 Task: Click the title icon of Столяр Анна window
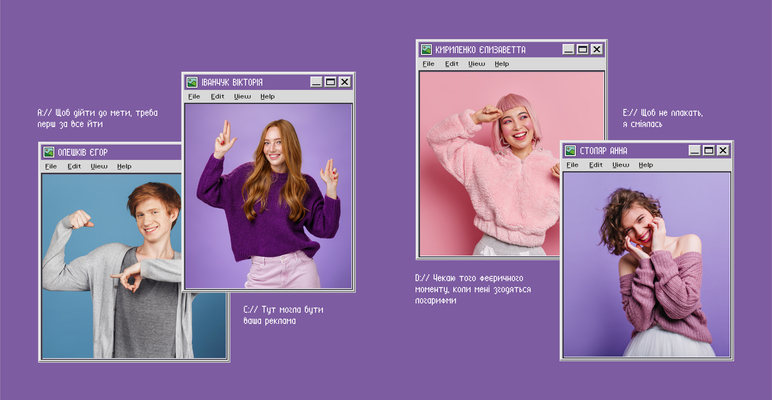point(570,150)
